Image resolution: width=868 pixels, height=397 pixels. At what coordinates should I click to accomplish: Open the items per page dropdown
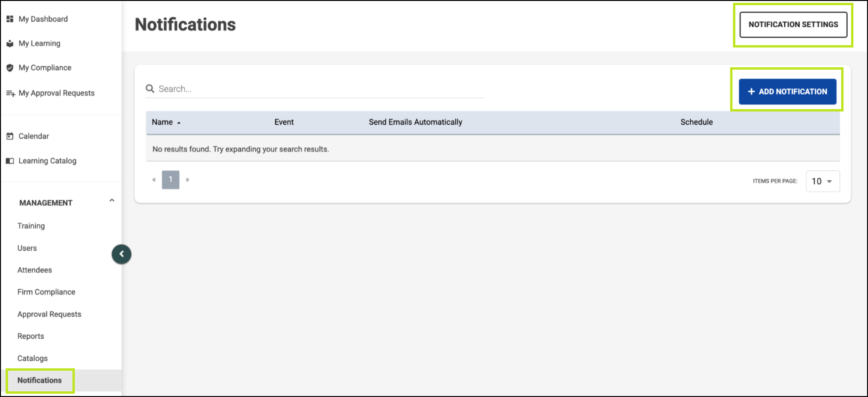coord(822,182)
